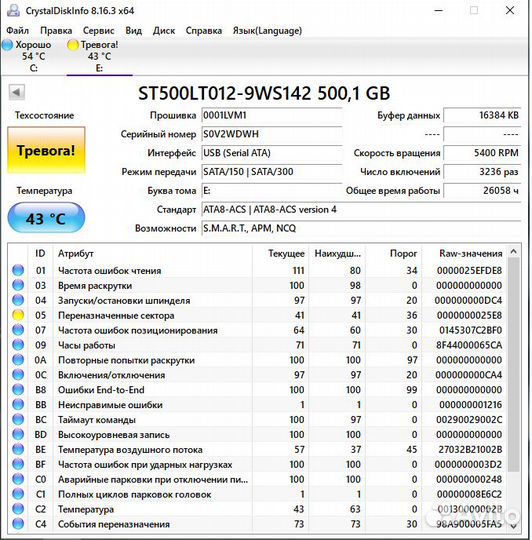The image size is (532, 540).
Task: Click the previous disk arrow button
Action: [16, 92]
